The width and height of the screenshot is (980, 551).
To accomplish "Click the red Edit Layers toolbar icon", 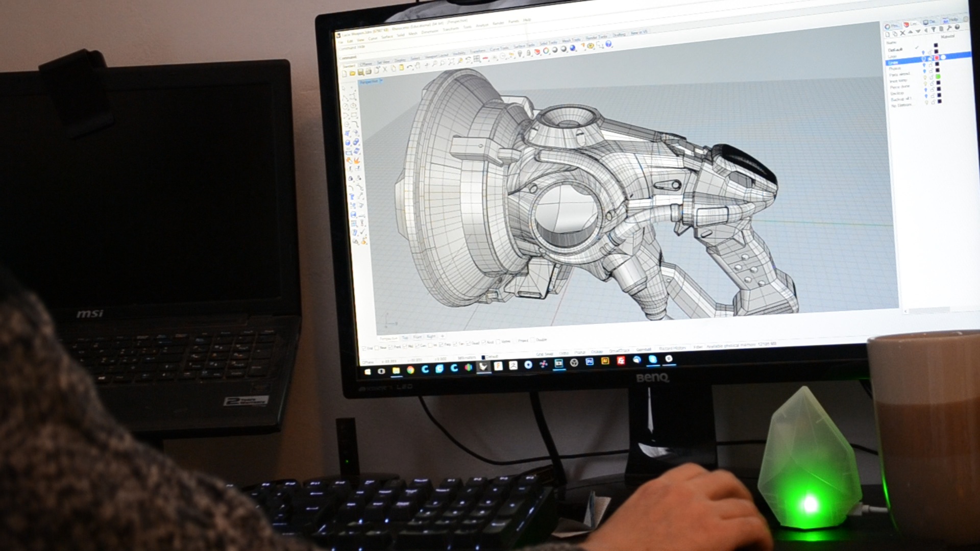I will (537, 52).
